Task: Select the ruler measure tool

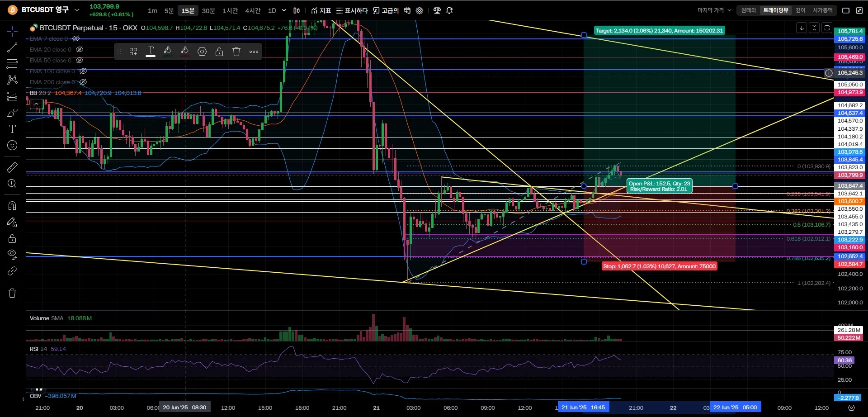Action: (12, 167)
